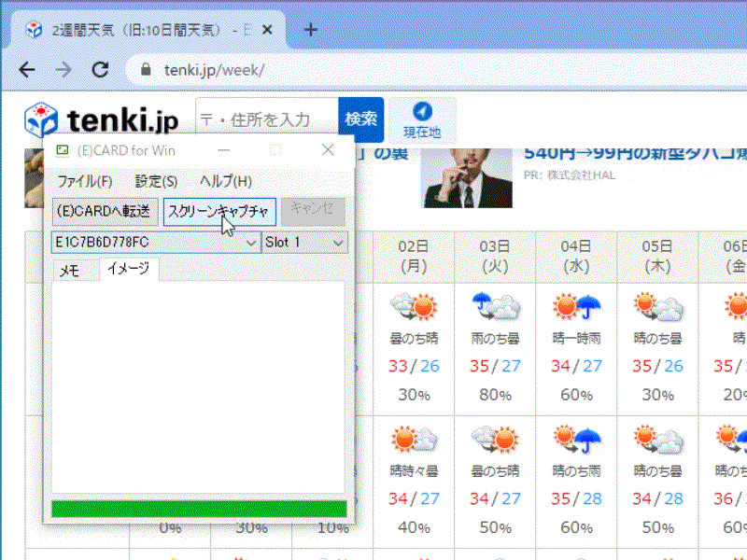Screen dimensions: 747x560
Task: Click the 05日 晴のち曇 upper weather icon
Action: pyautogui.click(x=658, y=307)
